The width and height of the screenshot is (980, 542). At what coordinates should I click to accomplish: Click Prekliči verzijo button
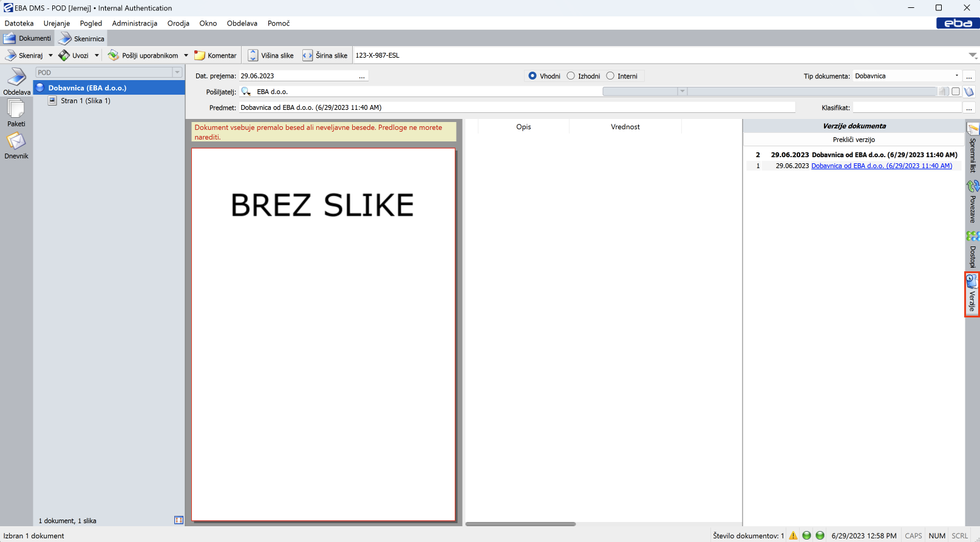tap(854, 140)
